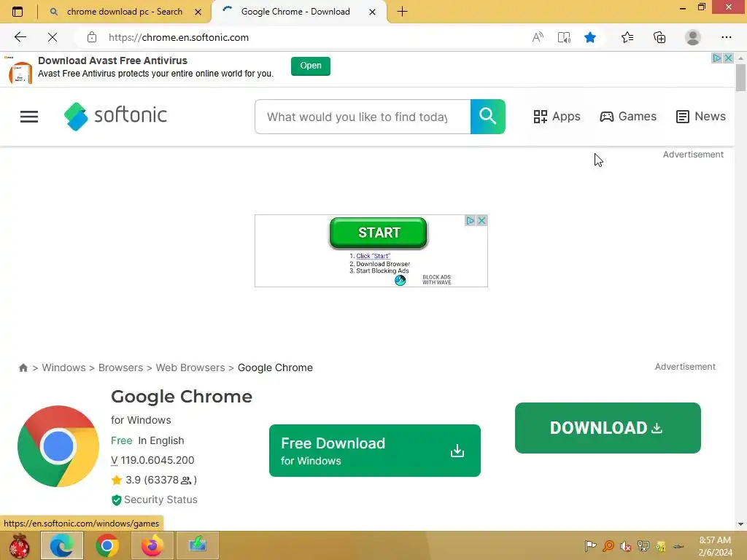Go to the Softonic home via logo

click(x=116, y=116)
